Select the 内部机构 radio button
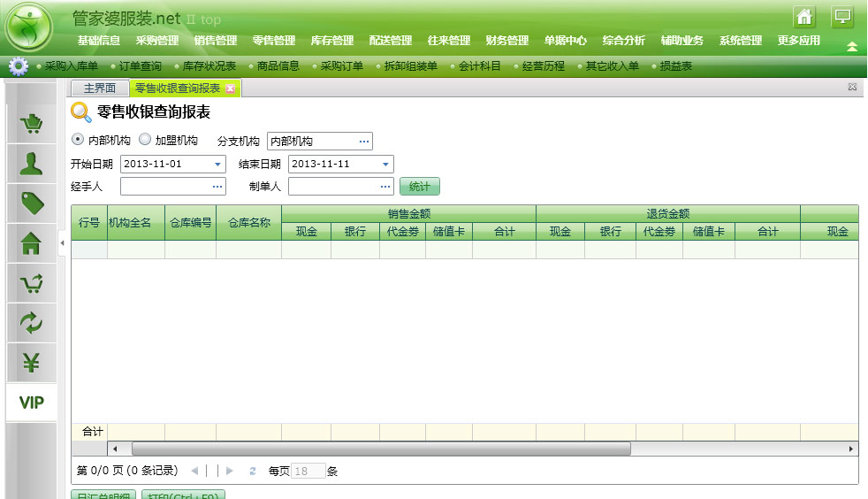The height and width of the screenshot is (499, 868). coord(77,140)
